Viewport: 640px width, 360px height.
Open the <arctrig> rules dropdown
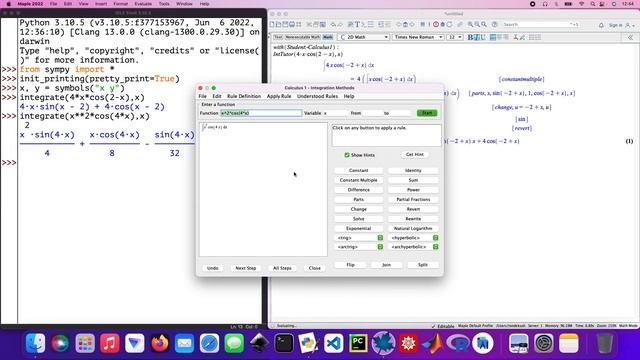click(x=358, y=247)
